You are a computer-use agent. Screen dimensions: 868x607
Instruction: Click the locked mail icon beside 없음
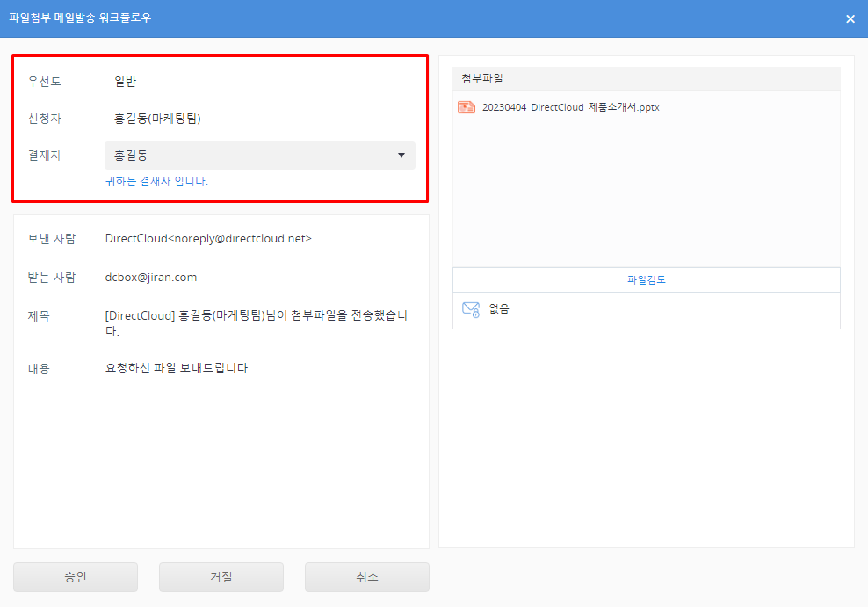coord(470,309)
